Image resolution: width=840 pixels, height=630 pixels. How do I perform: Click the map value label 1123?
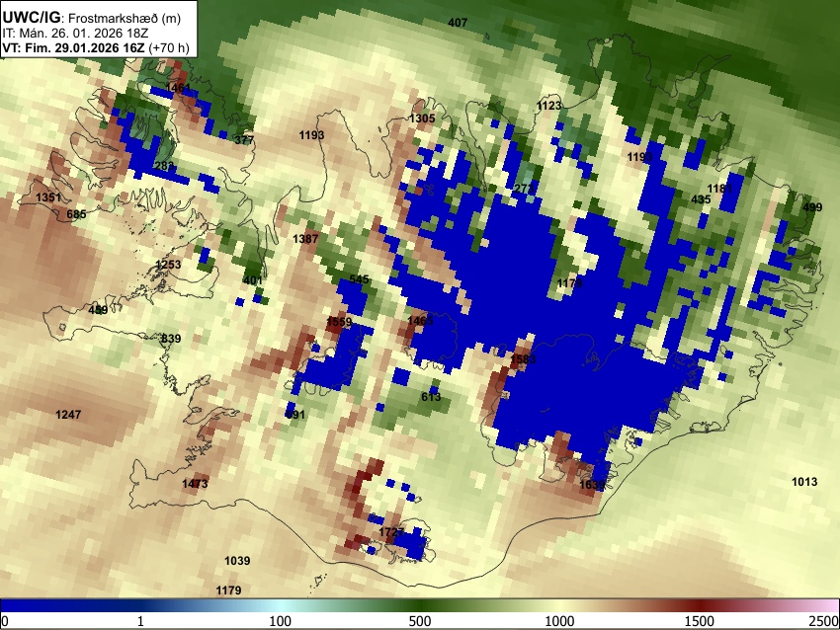[548, 106]
